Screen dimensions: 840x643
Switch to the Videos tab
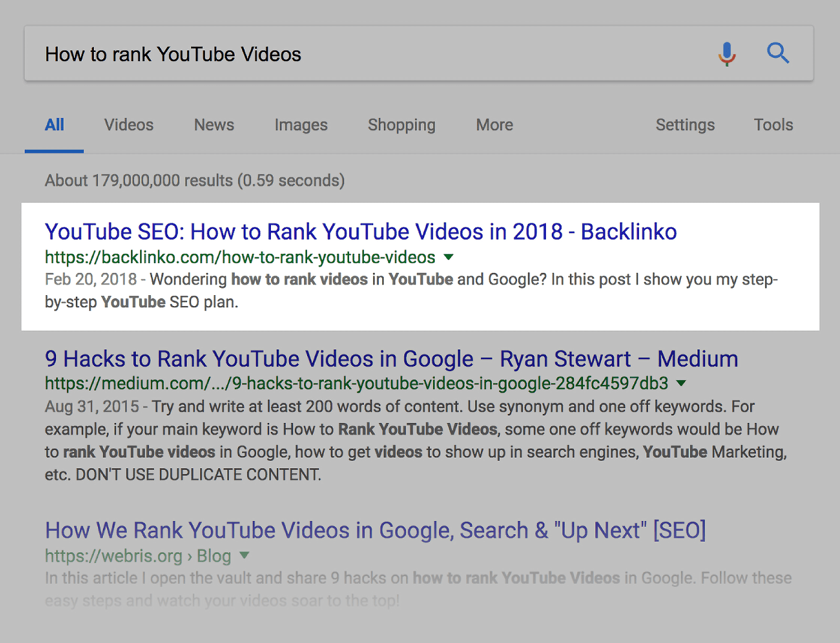pos(129,125)
